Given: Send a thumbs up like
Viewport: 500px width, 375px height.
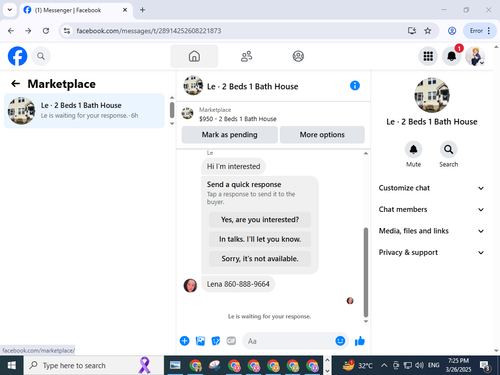Looking at the screenshot, I should 360,341.
